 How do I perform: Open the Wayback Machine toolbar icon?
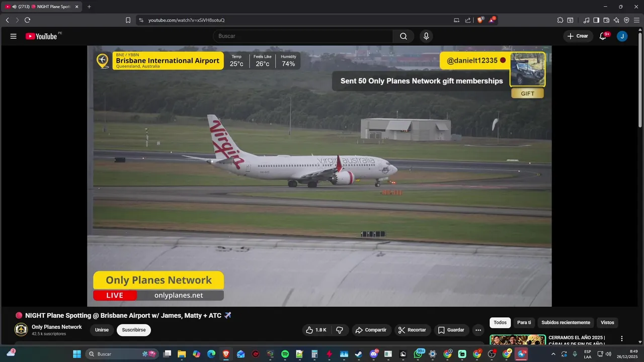570,20
